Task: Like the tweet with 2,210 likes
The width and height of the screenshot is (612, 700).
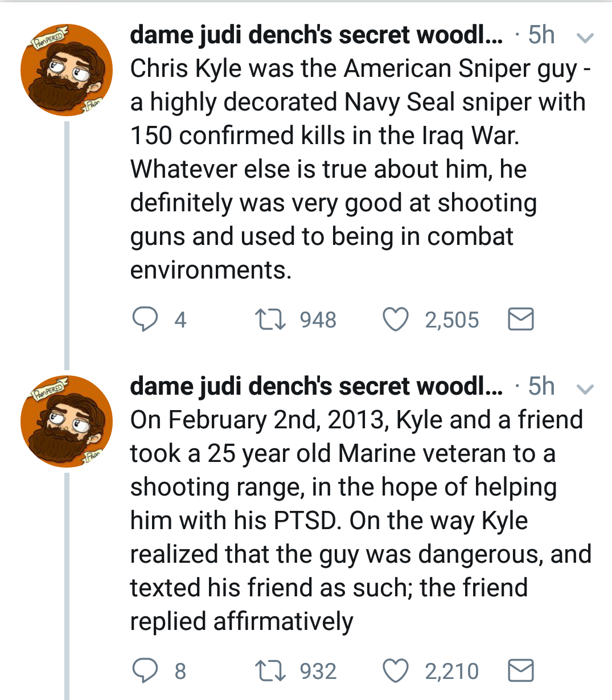Action: (x=396, y=671)
